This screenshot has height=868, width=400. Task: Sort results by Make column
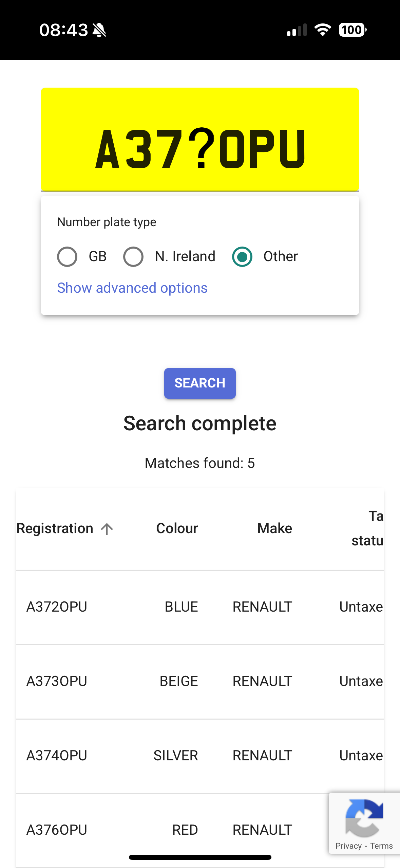coord(274,528)
